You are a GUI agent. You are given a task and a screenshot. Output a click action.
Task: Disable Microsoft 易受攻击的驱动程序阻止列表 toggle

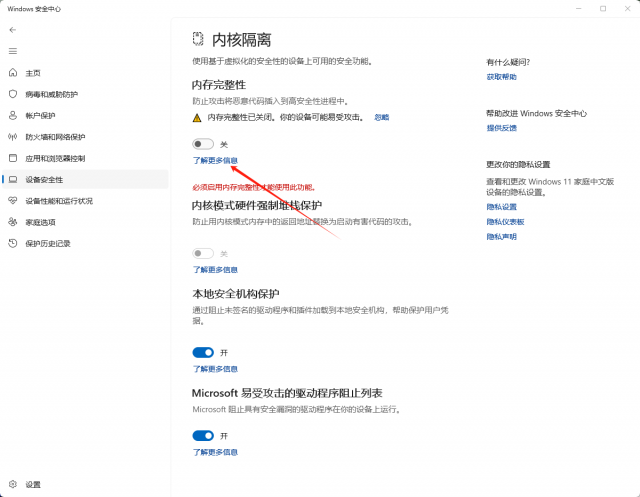coord(203,436)
